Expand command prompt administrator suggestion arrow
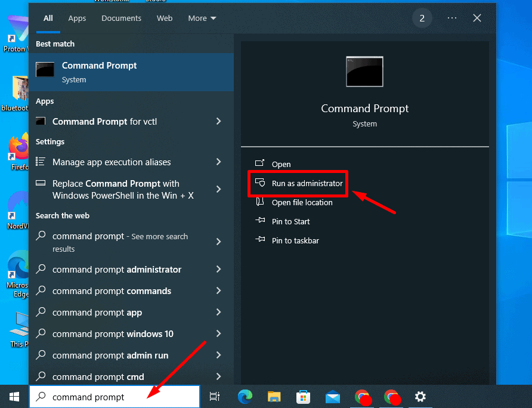 [x=219, y=269]
